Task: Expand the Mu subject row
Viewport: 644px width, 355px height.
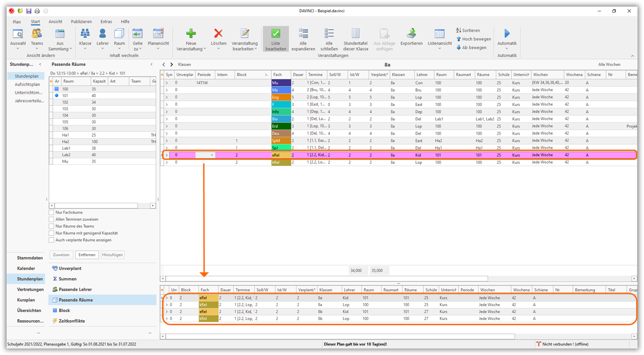Action: 167,83
